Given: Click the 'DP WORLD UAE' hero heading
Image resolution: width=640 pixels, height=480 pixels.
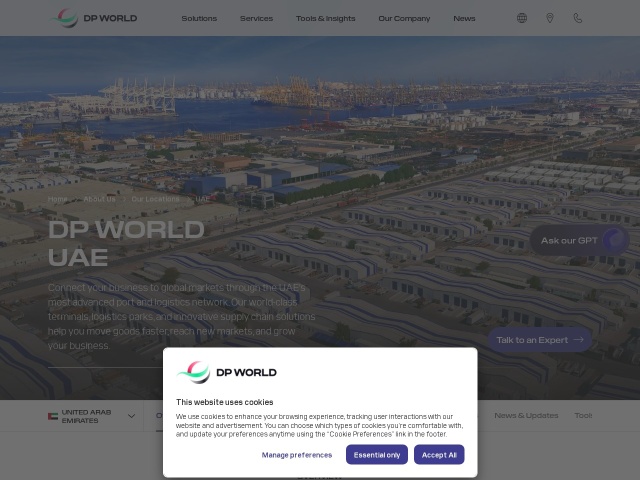Looking at the screenshot, I should click(x=126, y=243).
